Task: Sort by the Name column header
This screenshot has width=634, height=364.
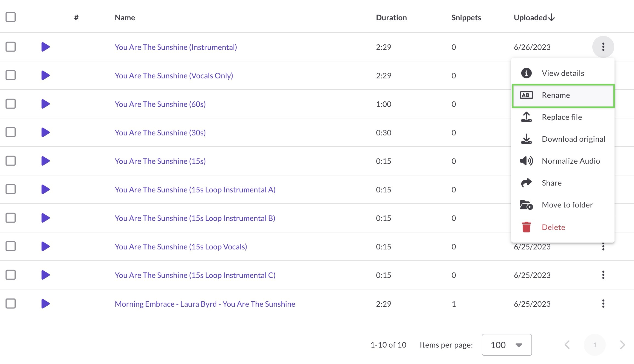Action: [x=125, y=18]
